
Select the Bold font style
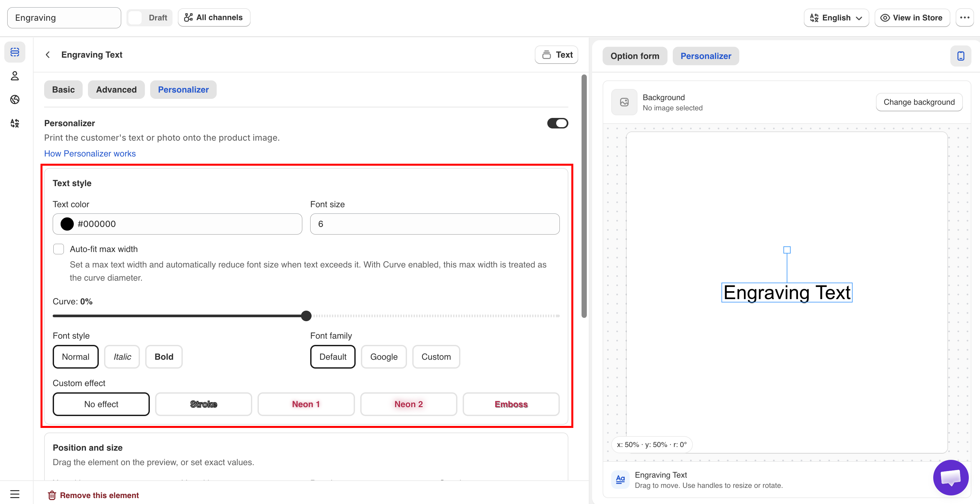tap(164, 357)
